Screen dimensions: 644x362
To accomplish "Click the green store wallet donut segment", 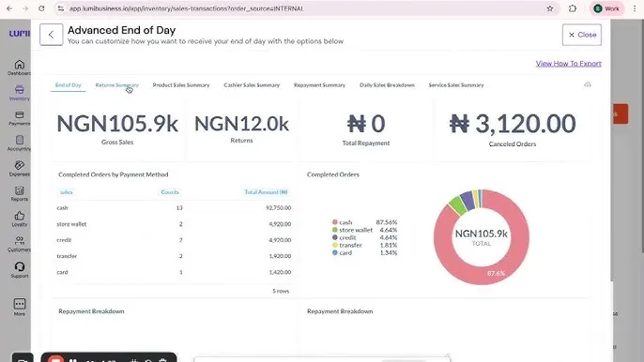I will click(x=456, y=204).
